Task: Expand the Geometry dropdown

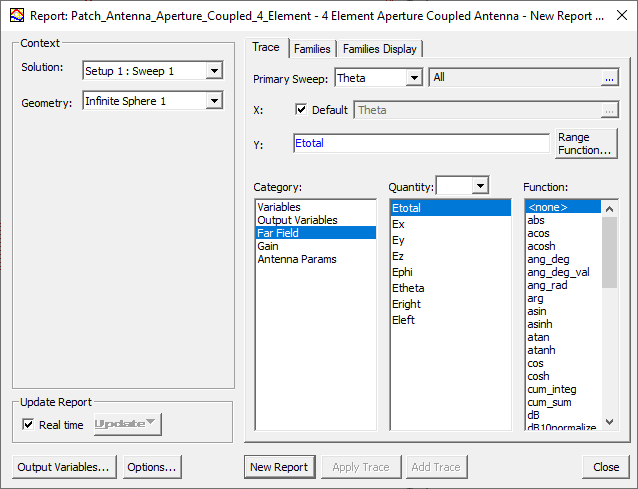Action: 213,101
